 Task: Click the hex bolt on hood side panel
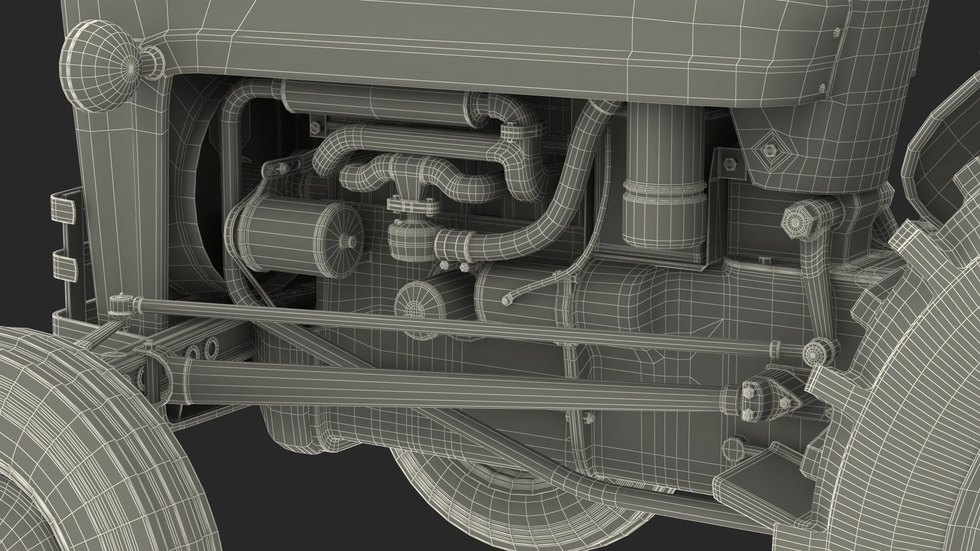pos(769,149)
